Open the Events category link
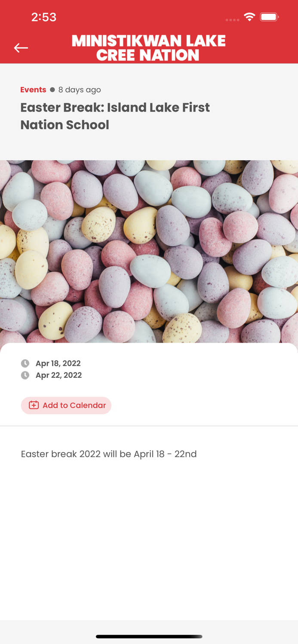The height and width of the screenshot is (644, 298). pos(33,90)
